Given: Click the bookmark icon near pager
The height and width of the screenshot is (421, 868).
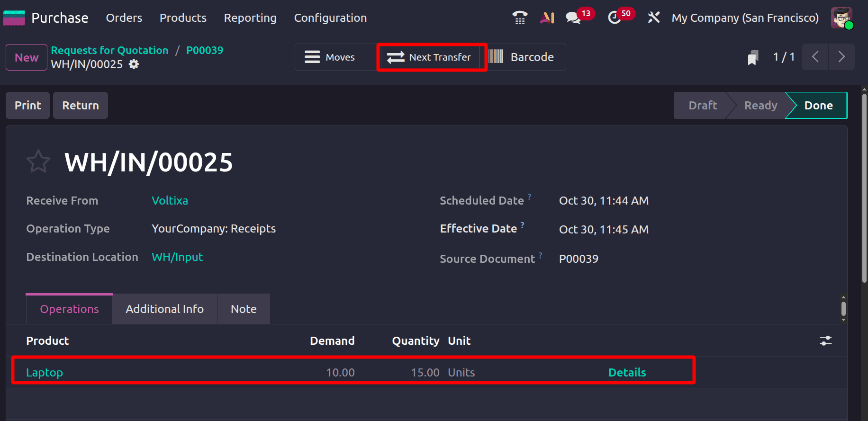Looking at the screenshot, I should 753,57.
